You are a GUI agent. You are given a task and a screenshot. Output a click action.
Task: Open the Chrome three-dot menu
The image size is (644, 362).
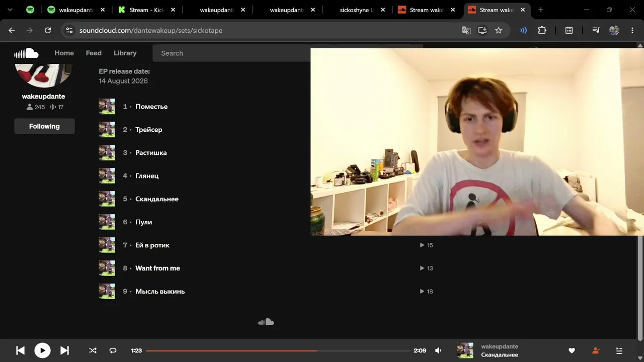click(632, 30)
